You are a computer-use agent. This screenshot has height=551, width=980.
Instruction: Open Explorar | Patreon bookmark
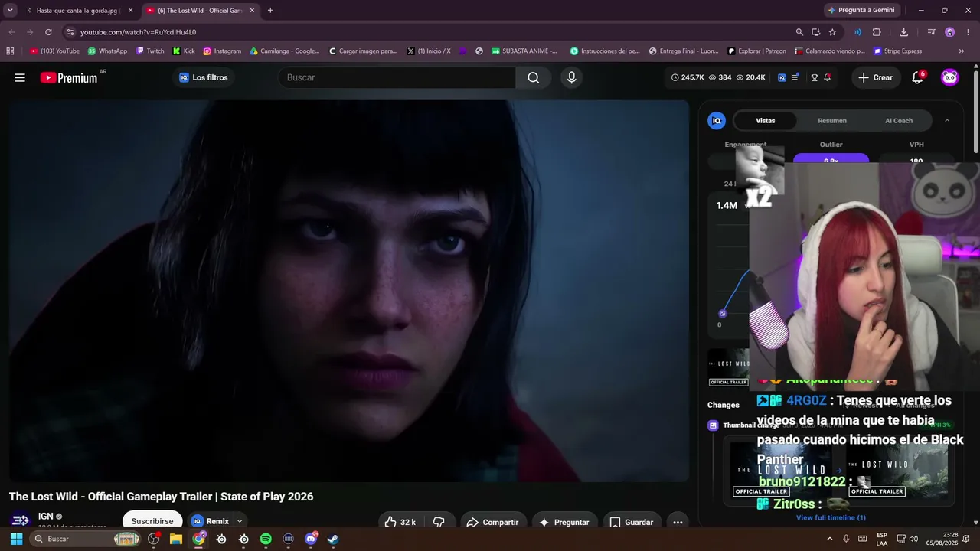pos(756,51)
